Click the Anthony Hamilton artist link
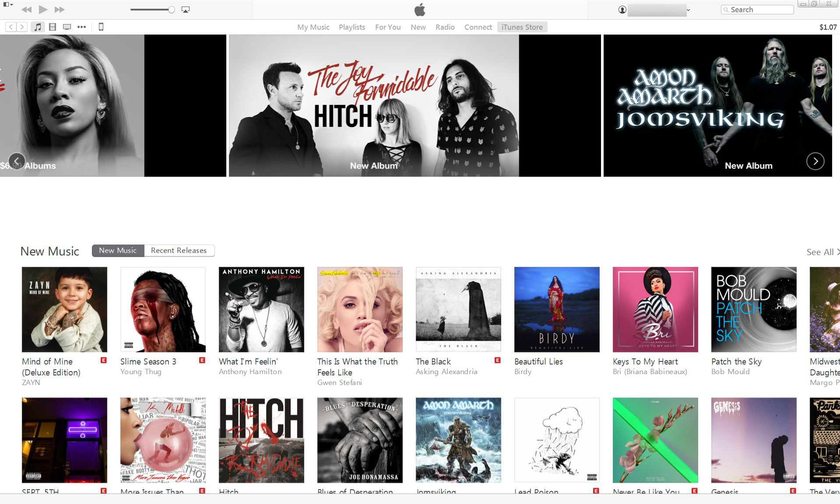The width and height of the screenshot is (840, 504). point(250,372)
